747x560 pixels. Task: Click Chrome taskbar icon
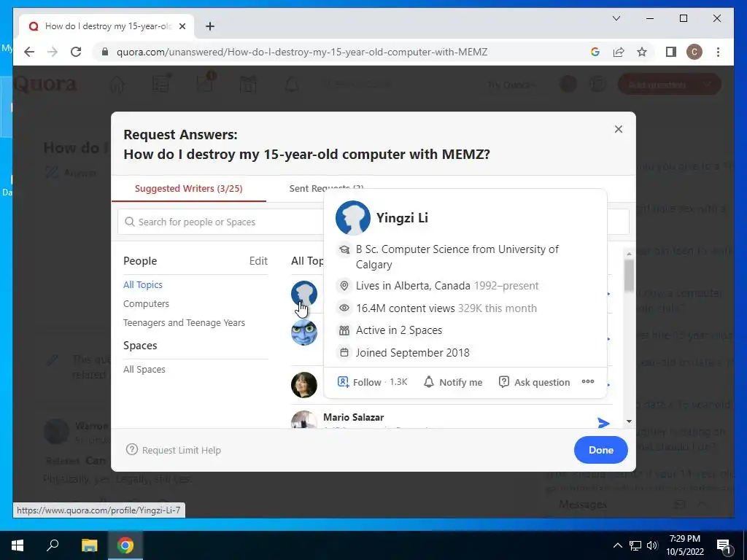point(125,545)
